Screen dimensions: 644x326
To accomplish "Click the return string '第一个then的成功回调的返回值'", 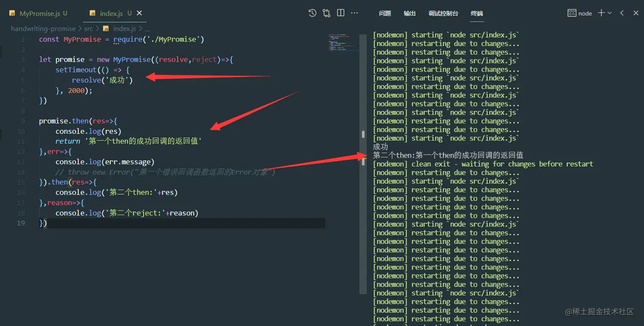I will click(x=143, y=141).
